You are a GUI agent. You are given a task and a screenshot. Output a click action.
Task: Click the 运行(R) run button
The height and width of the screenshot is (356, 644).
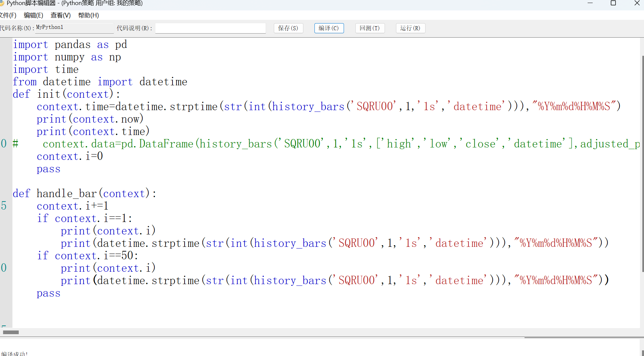coord(410,28)
